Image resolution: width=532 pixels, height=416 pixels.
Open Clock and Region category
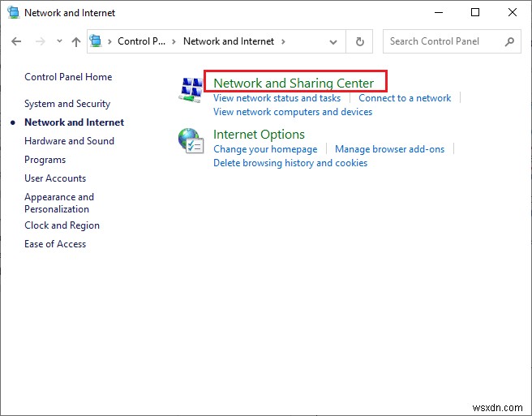click(62, 225)
